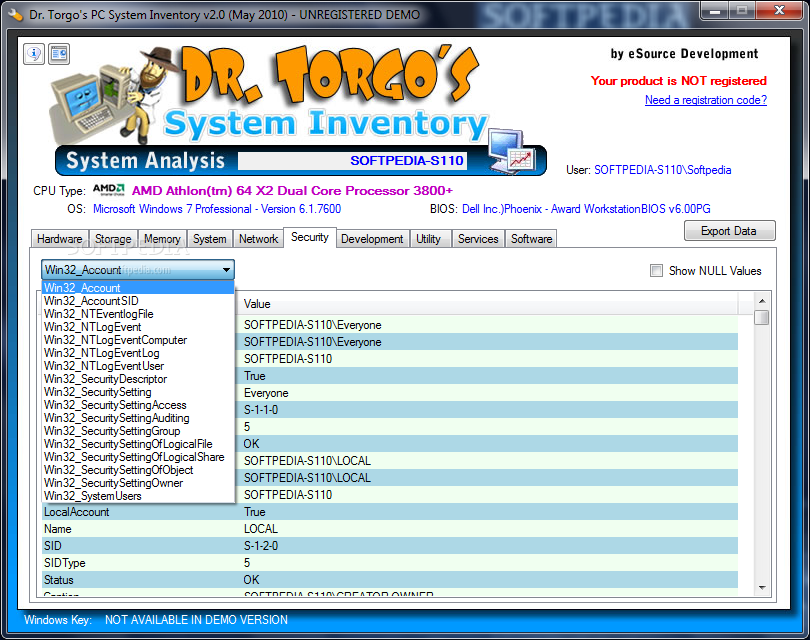Switch to the Memory tab

162,239
